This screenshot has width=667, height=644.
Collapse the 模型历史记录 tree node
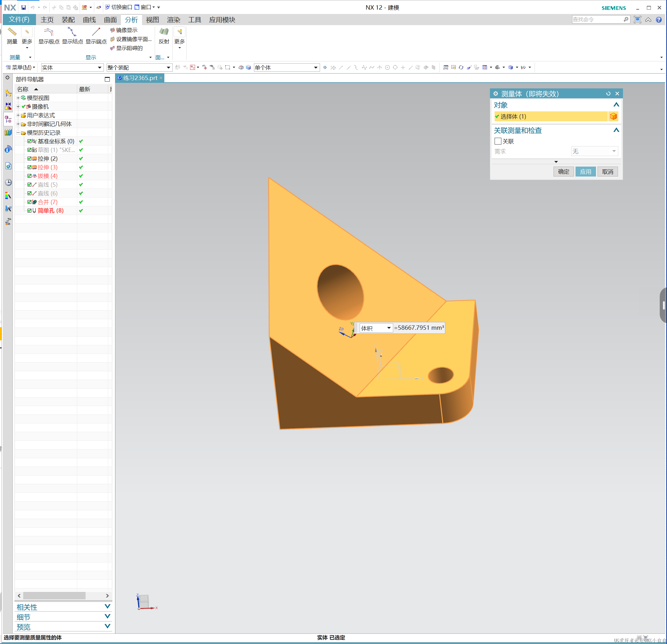18,133
